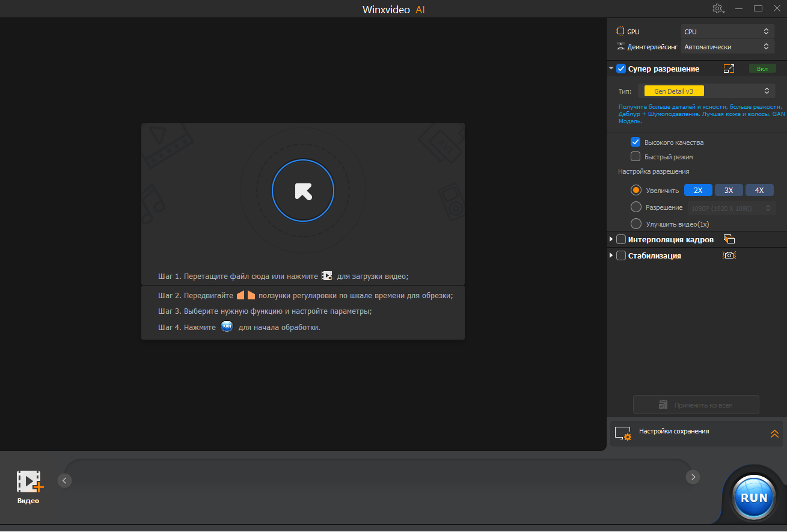
Task: Open the GPU device dropdown
Action: (x=727, y=31)
